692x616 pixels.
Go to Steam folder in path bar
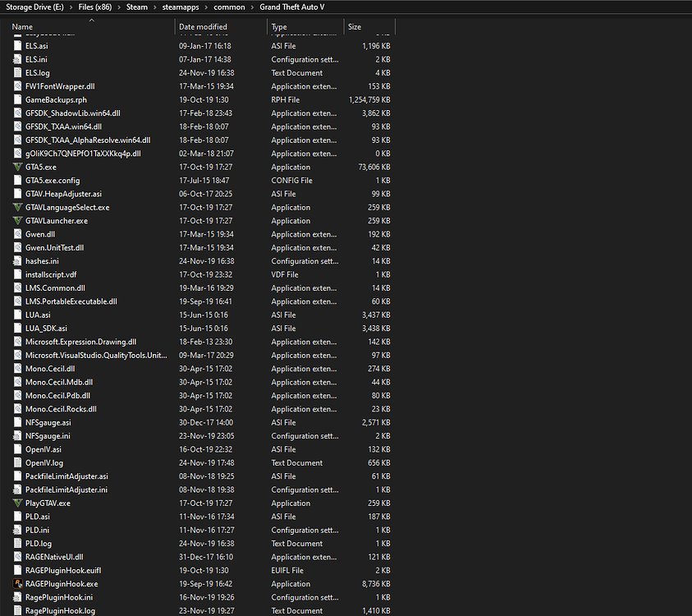[136, 7]
